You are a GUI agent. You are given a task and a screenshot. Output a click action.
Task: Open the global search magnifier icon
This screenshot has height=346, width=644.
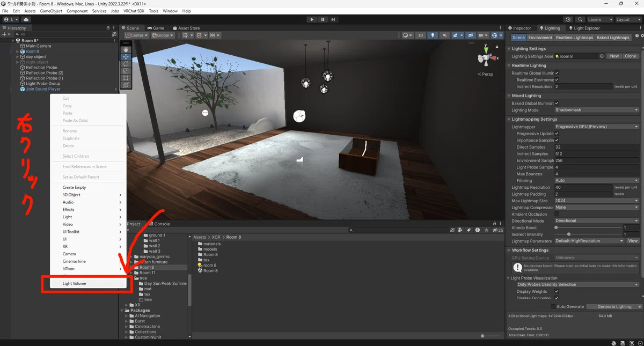[x=580, y=19]
